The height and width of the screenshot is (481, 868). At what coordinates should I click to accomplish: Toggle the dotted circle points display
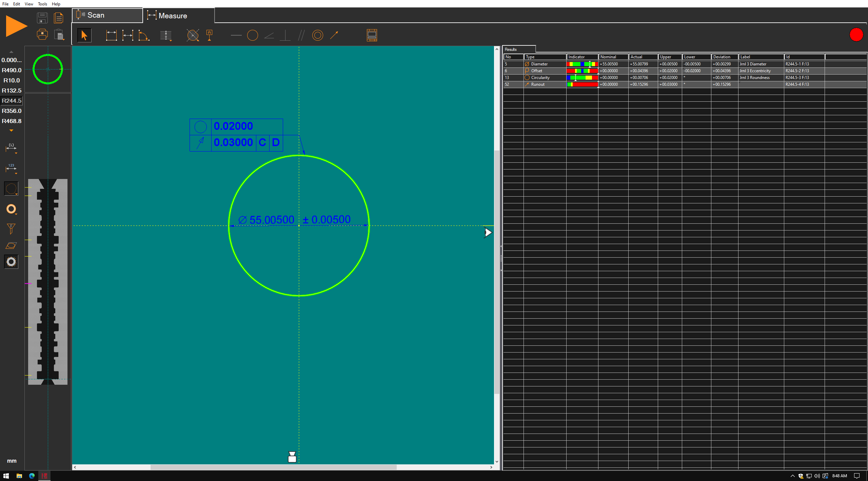coord(11,189)
